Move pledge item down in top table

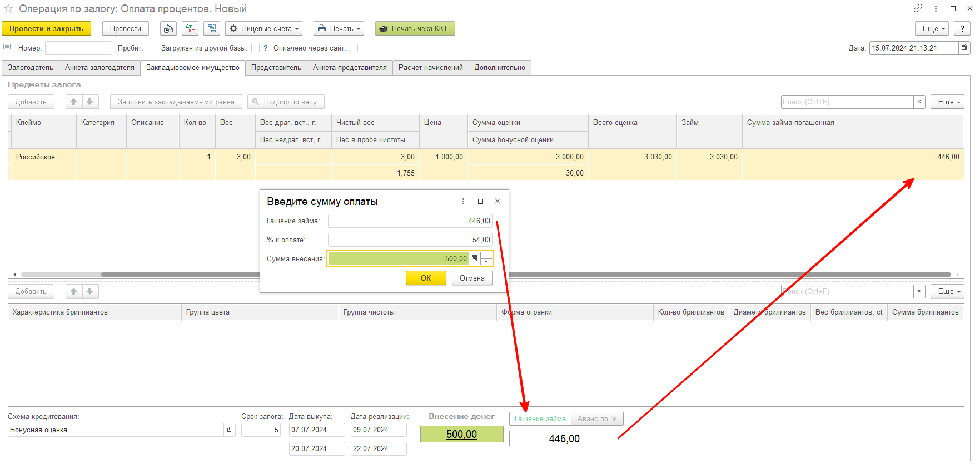click(x=90, y=102)
